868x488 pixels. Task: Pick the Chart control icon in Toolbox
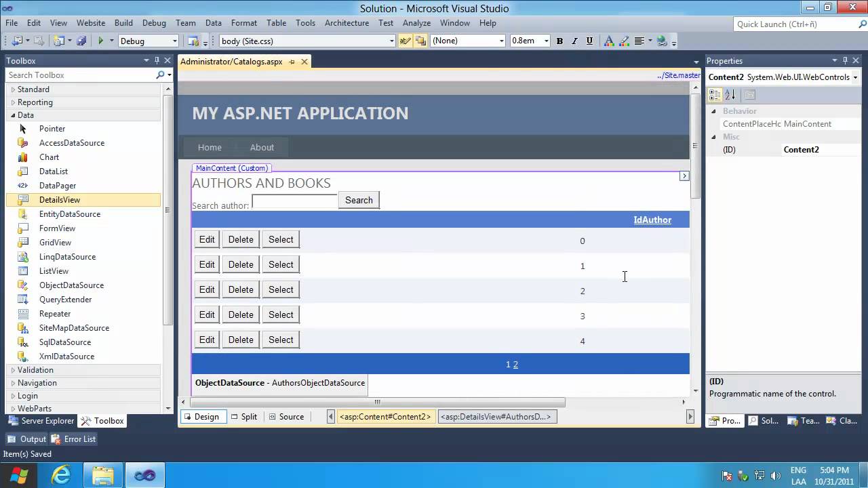tap(23, 157)
